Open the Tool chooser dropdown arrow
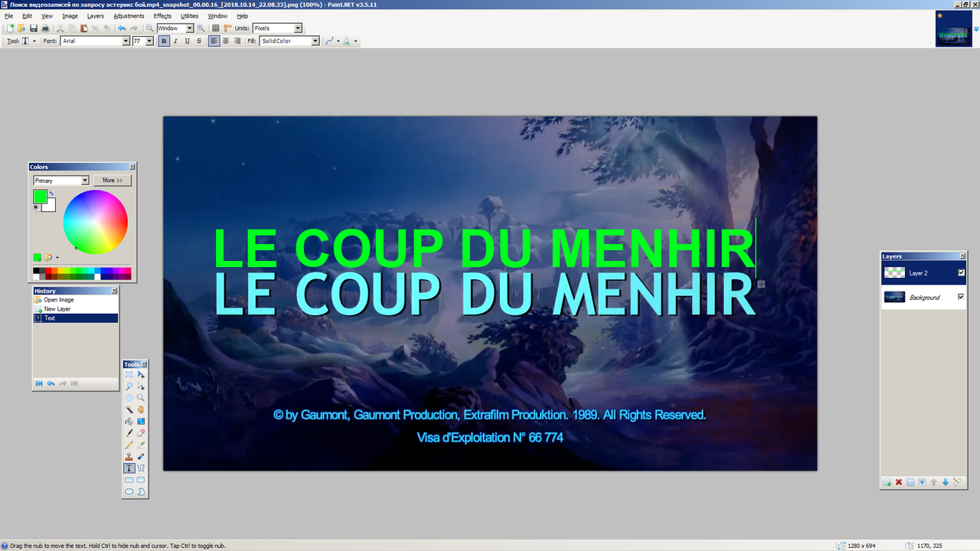 [34, 41]
